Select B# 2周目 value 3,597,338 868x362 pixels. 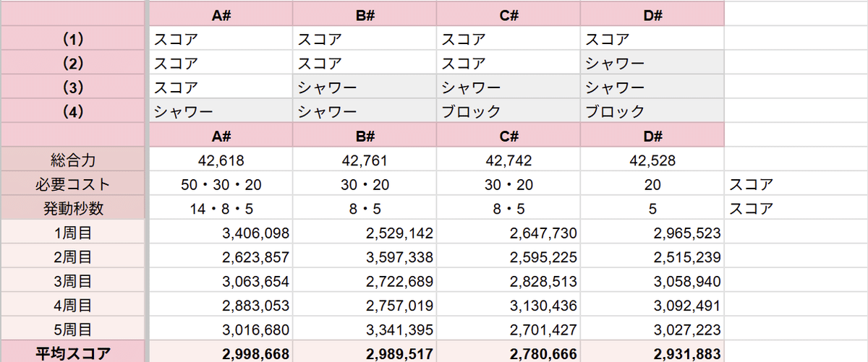point(365,257)
